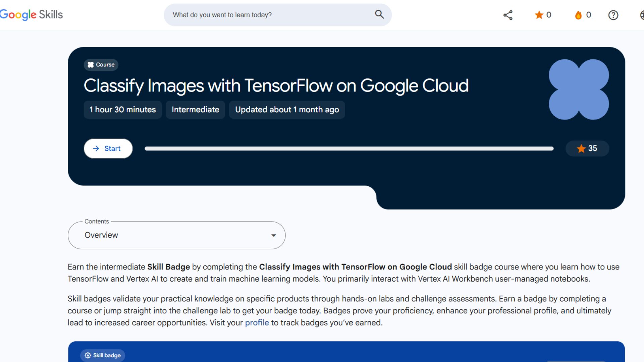The height and width of the screenshot is (362, 644).
Task: Click the flame streak counter icon
Action: coord(578,15)
